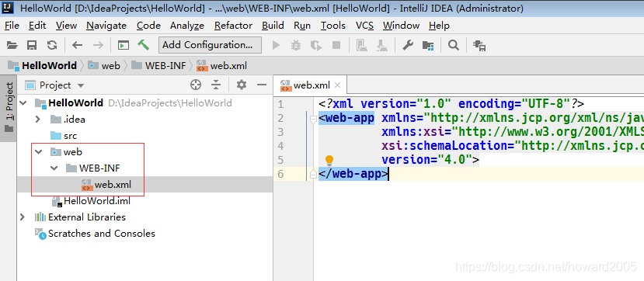Open the Refactor menu
The height and width of the screenshot is (281, 644).
(x=233, y=26)
